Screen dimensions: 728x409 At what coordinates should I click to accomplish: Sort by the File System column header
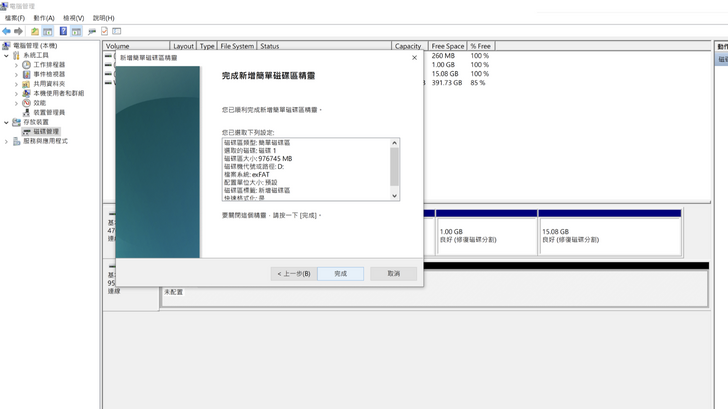[x=237, y=46]
